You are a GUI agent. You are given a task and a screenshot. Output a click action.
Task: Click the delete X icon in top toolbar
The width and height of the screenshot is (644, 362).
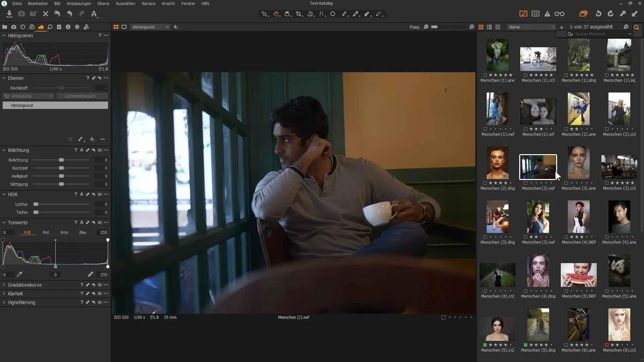coord(46,14)
